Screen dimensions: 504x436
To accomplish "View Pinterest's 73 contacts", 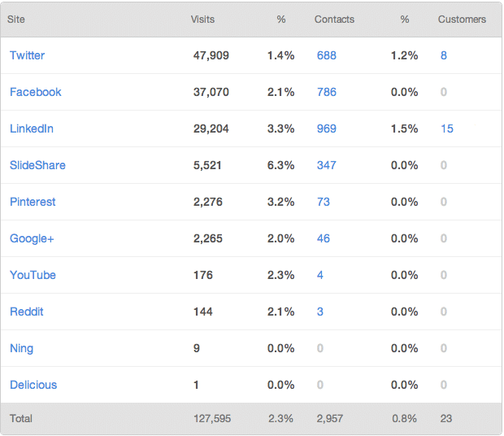I will coord(324,202).
